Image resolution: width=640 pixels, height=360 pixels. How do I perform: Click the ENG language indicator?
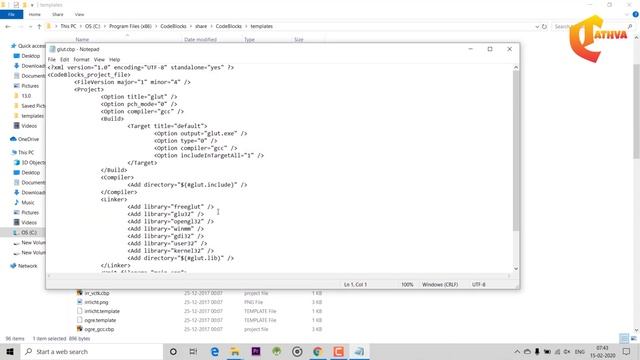[x=580, y=351]
